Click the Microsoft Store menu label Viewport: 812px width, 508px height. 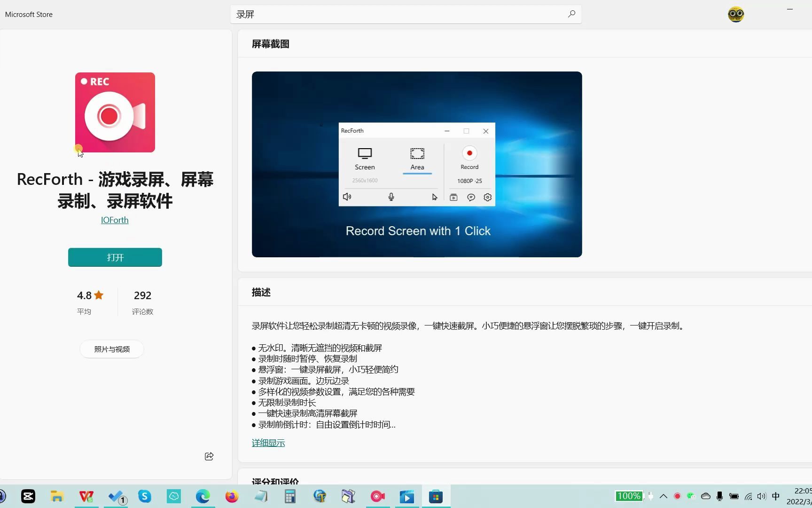point(28,14)
